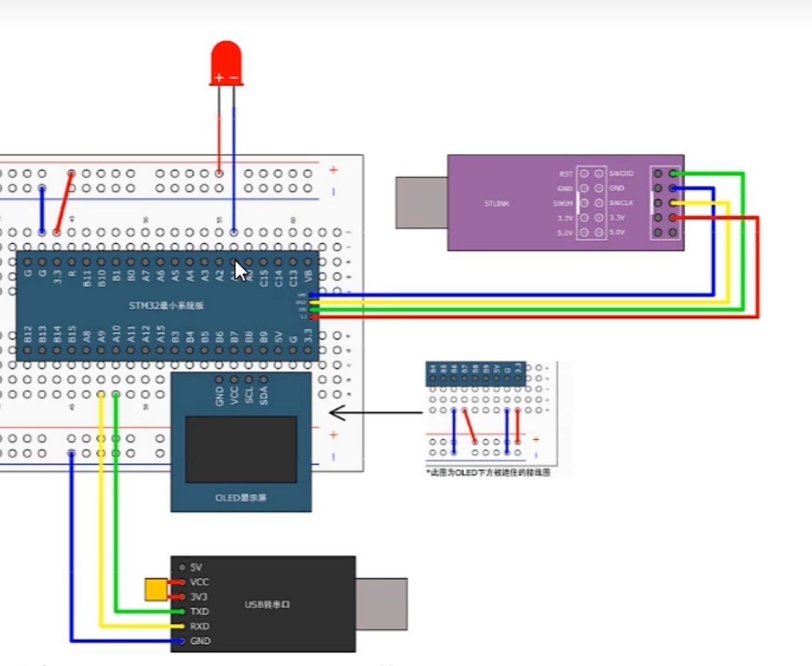Click the yellow jumper cap on USB serial module

pyautogui.click(x=156, y=589)
